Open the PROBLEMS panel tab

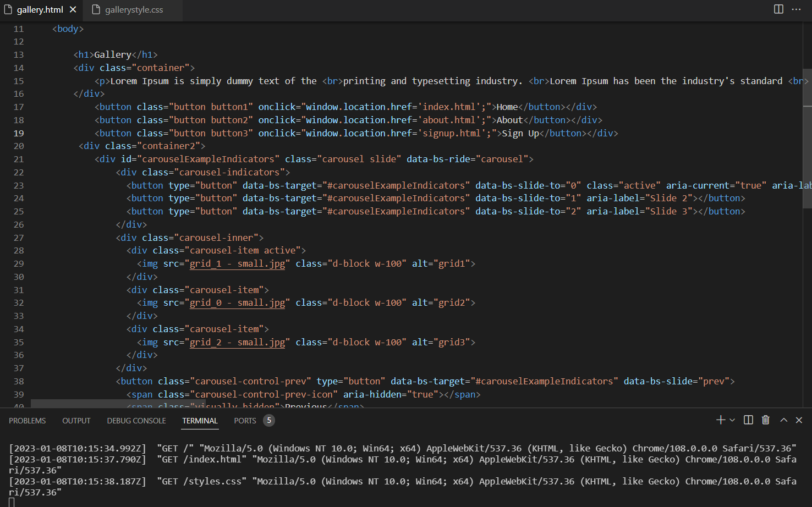point(28,421)
